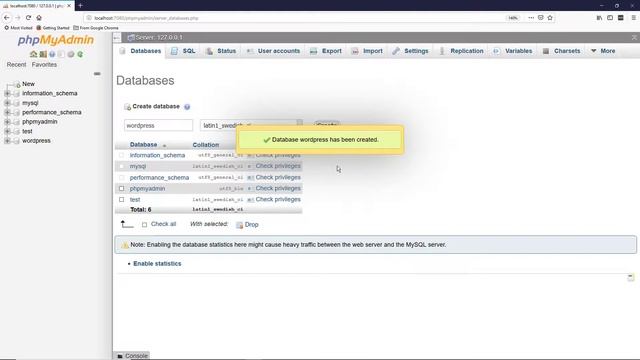
Task: Click the phpMyAdmin logo
Action: click(x=56, y=40)
